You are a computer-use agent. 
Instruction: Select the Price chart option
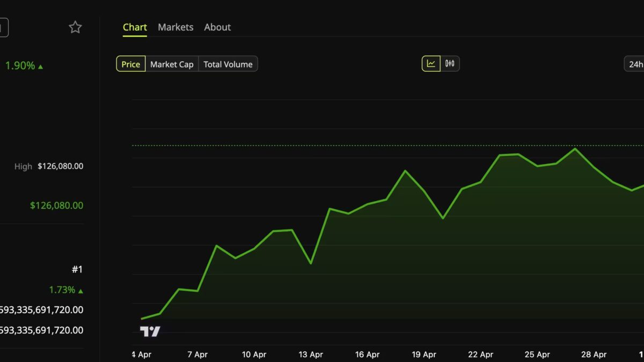pyautogui.click(x=131, y=64)
